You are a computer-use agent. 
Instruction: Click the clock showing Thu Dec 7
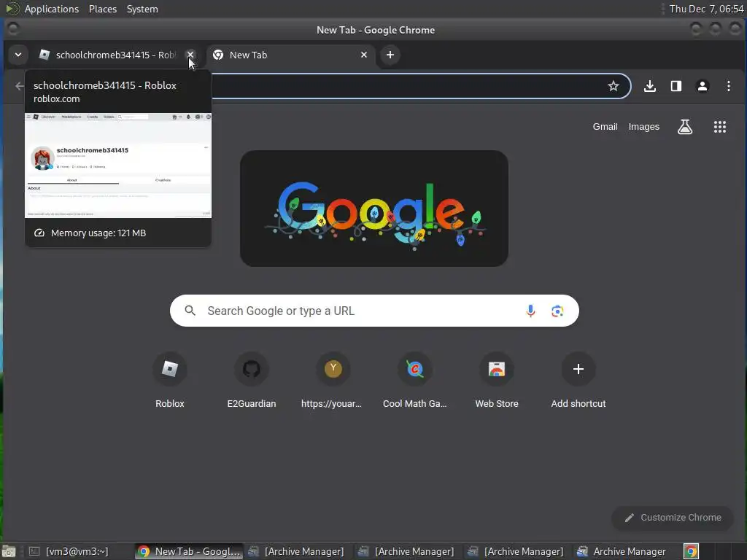[706, 9]
